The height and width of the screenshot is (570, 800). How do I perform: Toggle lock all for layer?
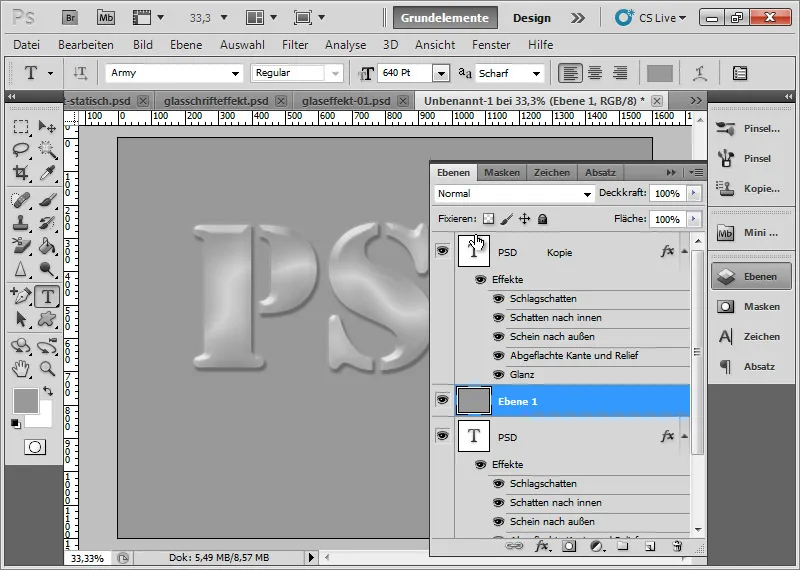pos(542,219)
